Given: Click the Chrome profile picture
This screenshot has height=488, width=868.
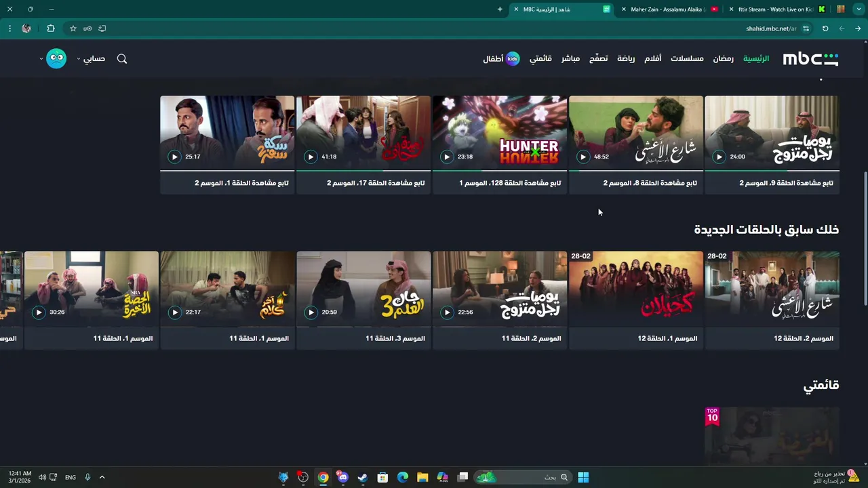Looking at the screenshot, I should pyautogui.click(x=26, y=28).
